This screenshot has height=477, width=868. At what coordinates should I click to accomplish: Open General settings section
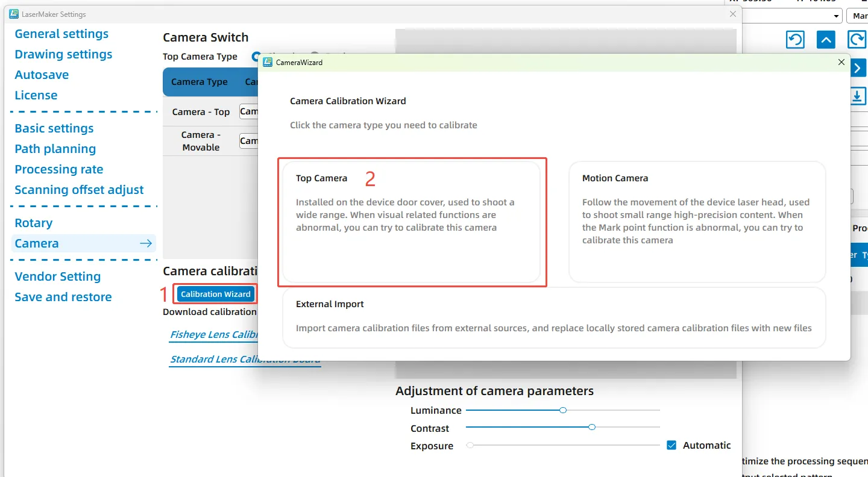coord(61,34)
